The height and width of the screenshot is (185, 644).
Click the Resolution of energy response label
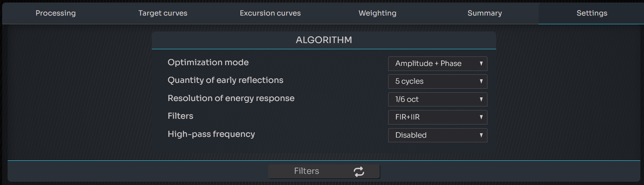coord(231,98)
